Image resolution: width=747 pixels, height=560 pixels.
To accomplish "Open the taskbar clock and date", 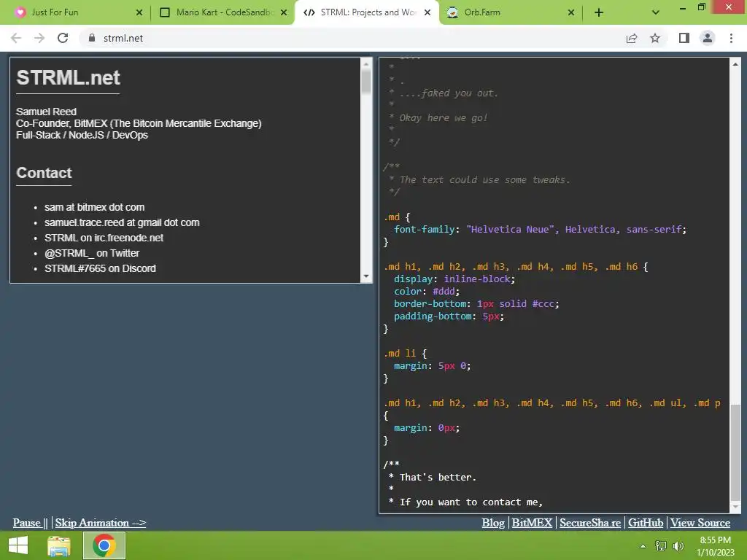I will pos(715,546).
